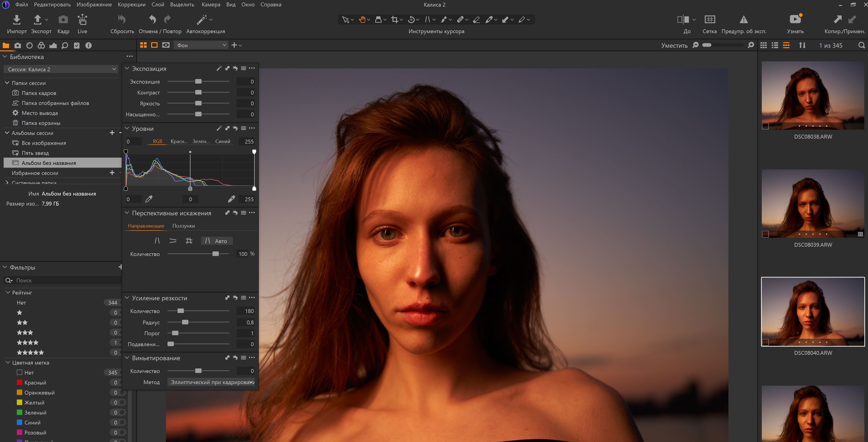The width and height of the screenshot is (868, 442).
Task: Open the Metadata info tool tab icon
Action: pos(89,45)
